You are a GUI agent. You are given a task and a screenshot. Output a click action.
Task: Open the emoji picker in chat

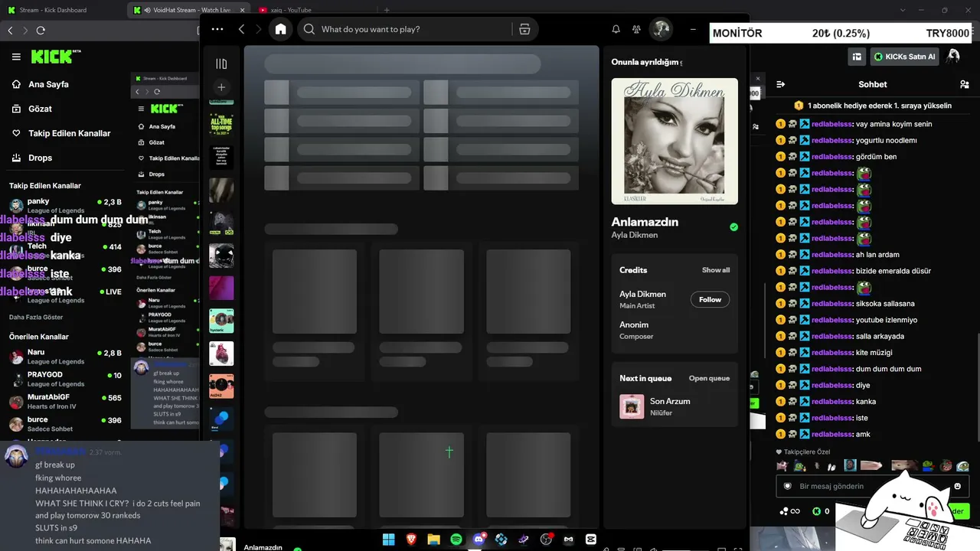tap(957, 486)
